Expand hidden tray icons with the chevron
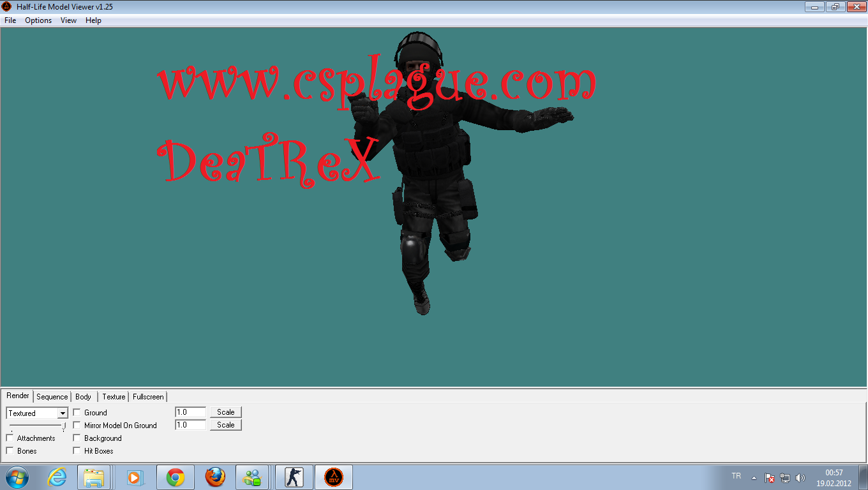 [x=753, y=477]
